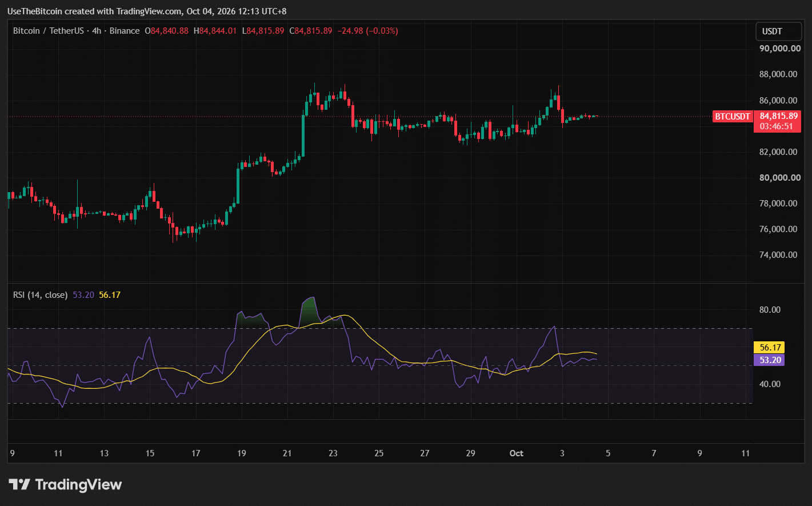
Task: Click the 4h interval in chart title
Action: click(97, 31)
